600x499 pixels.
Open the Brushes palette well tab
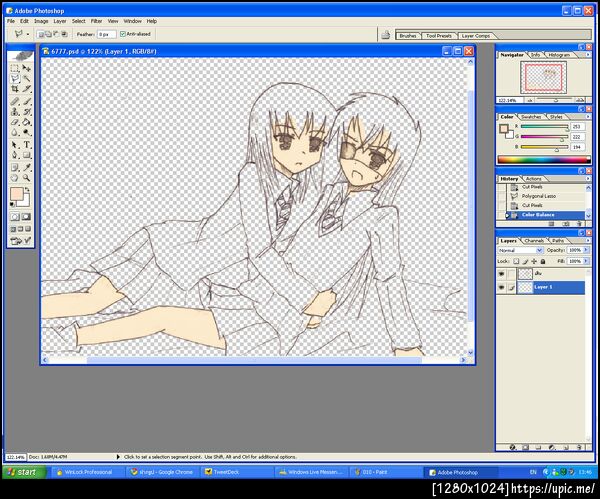pyautogui.click(x=408, y=36)
